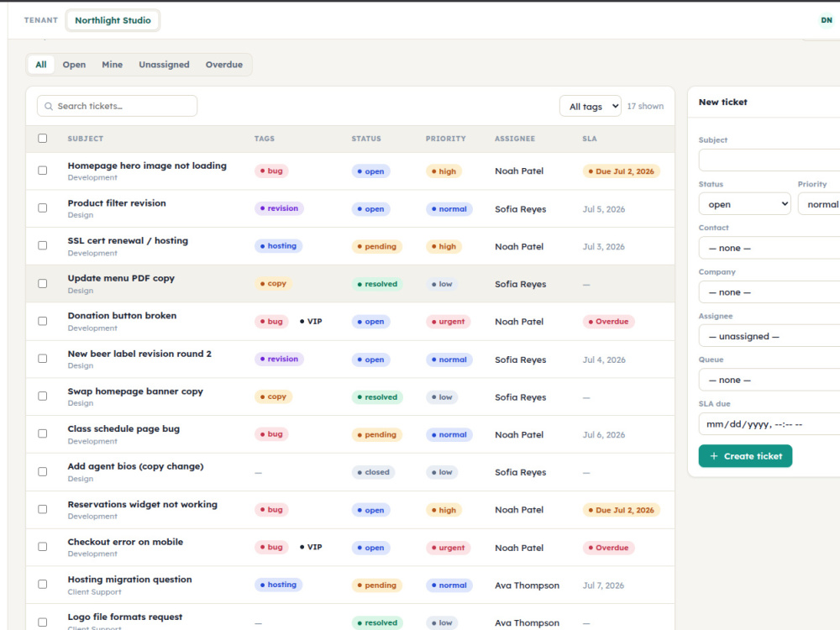Open the DN user avatar menu
Image resolution: width=840 pixels, height=630 pixels.
[826, 20]
